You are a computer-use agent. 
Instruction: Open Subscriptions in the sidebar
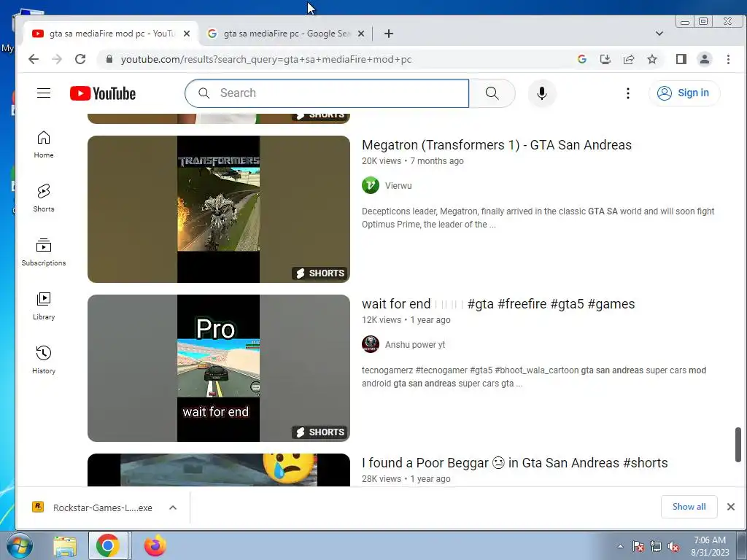pyautogui.click(x=44, y=252)
